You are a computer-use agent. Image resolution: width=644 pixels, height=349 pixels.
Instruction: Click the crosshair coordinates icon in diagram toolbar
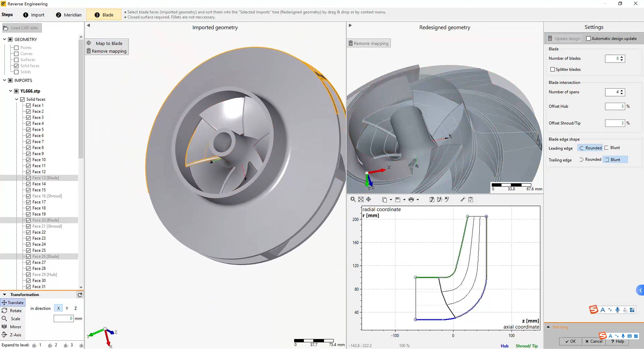(x=369, y=200)
